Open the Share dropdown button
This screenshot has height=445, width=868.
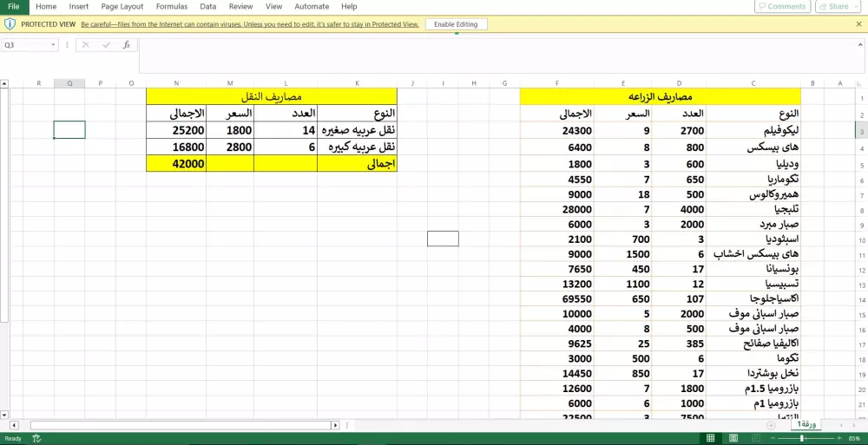click(838, 7)
